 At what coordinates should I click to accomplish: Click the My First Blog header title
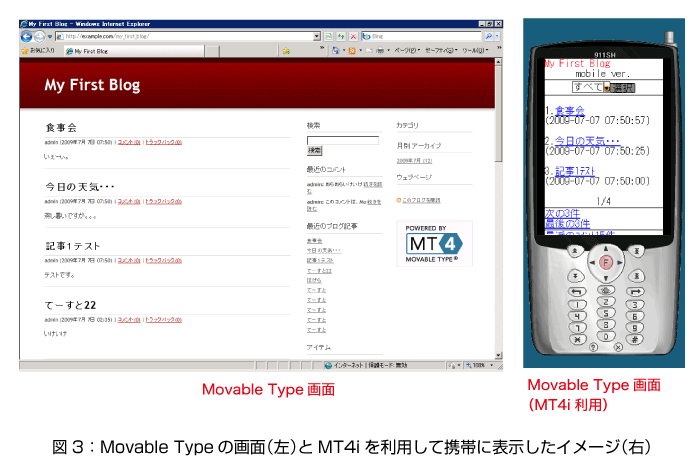(92, 85)
